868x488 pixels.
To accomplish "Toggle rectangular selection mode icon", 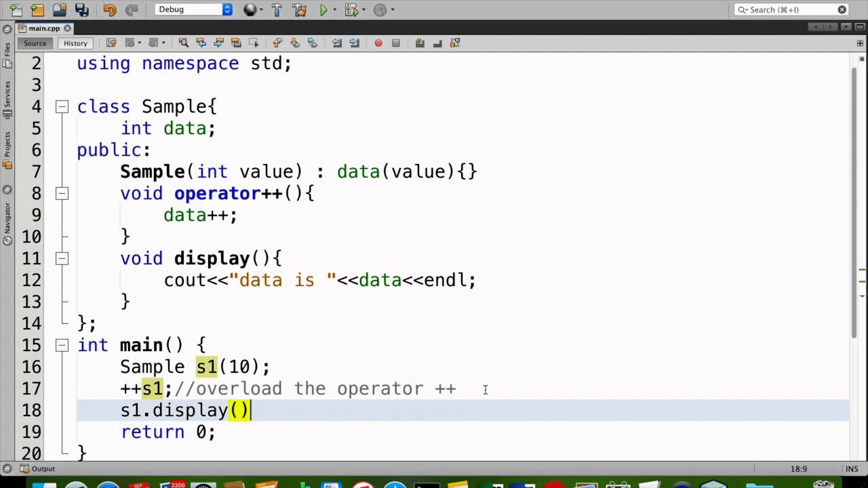I will [254, 43].
